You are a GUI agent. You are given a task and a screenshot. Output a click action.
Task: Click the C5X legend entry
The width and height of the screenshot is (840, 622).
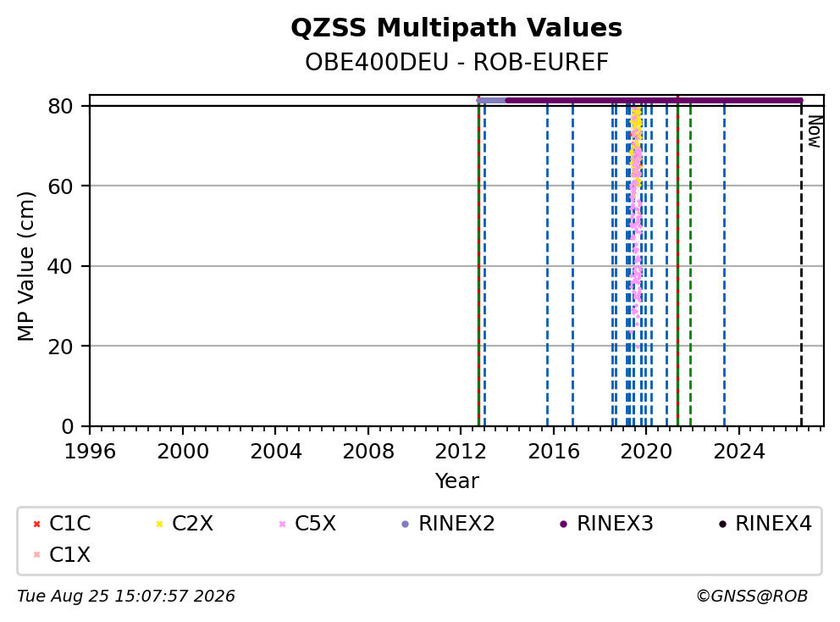(307, 524)
